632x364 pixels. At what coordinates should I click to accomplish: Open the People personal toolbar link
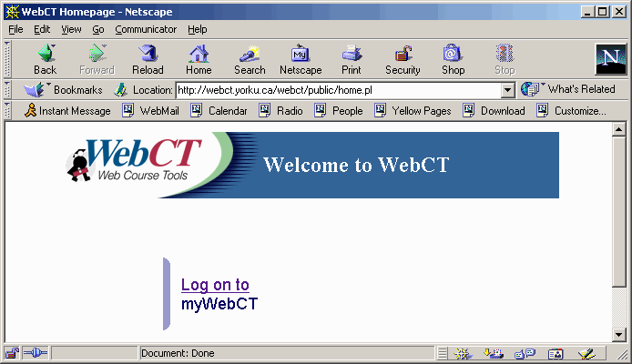pos(339,111)
